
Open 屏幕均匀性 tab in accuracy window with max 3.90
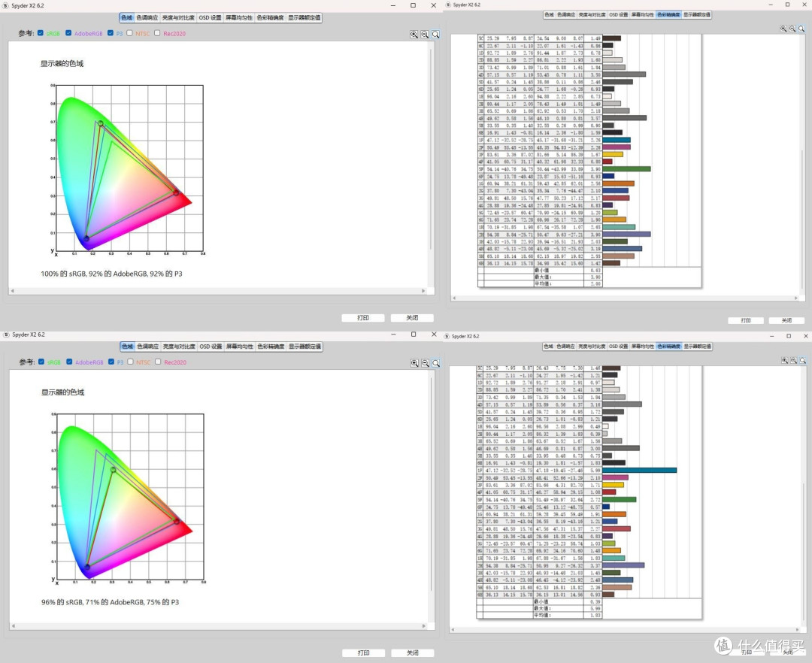pos(643,14)
